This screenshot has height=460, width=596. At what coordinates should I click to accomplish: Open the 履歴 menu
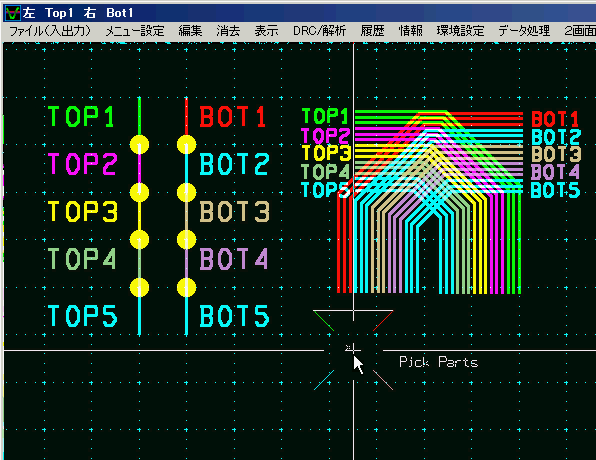(x=372, y=31)
